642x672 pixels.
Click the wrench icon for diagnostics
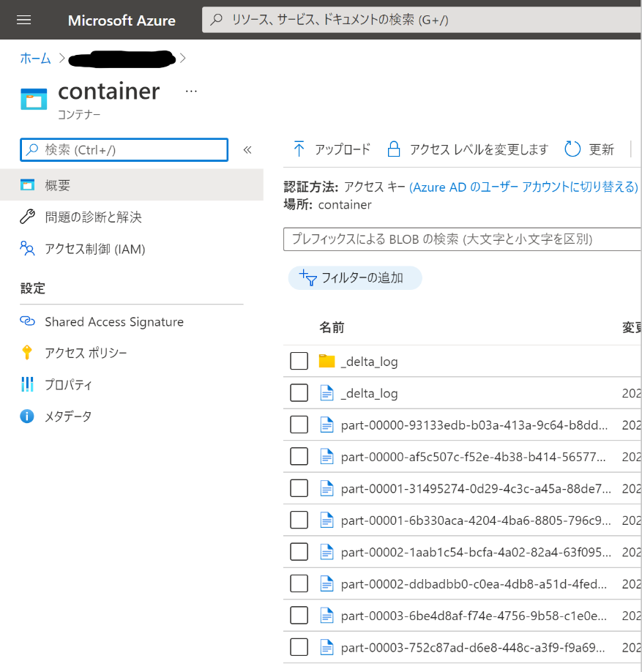pyautogui.click(x=27, y=217)
